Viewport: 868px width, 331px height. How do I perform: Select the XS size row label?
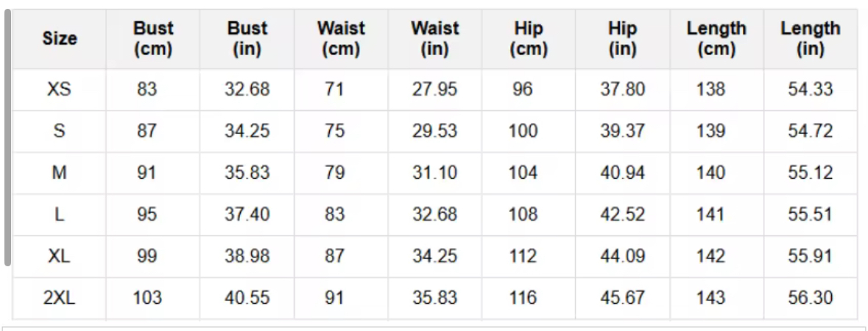coord(60,90)
